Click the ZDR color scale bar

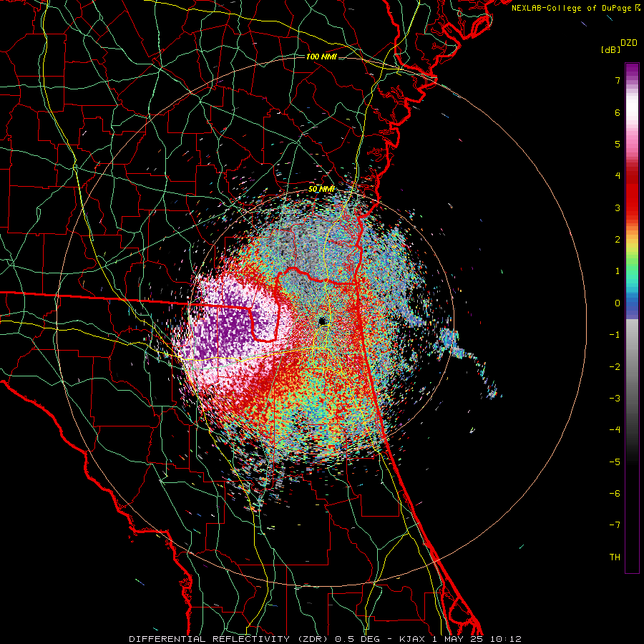coord(632,318)
